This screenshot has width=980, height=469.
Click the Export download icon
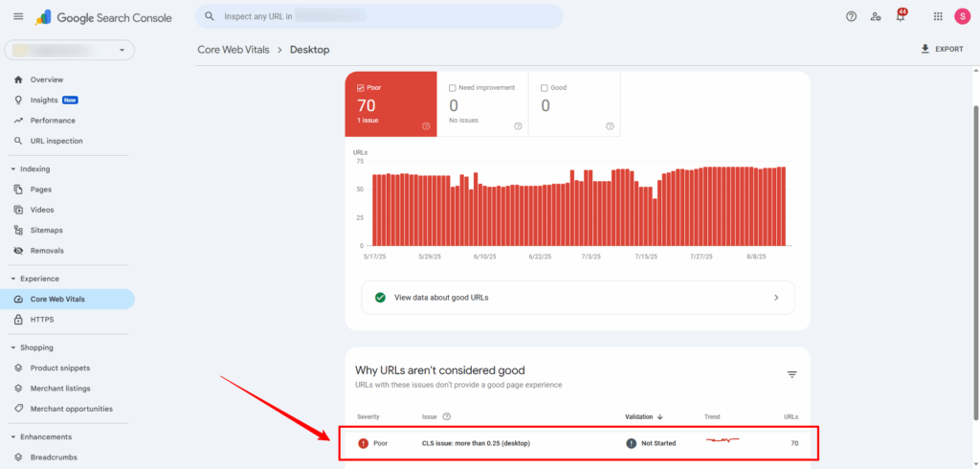925,49
